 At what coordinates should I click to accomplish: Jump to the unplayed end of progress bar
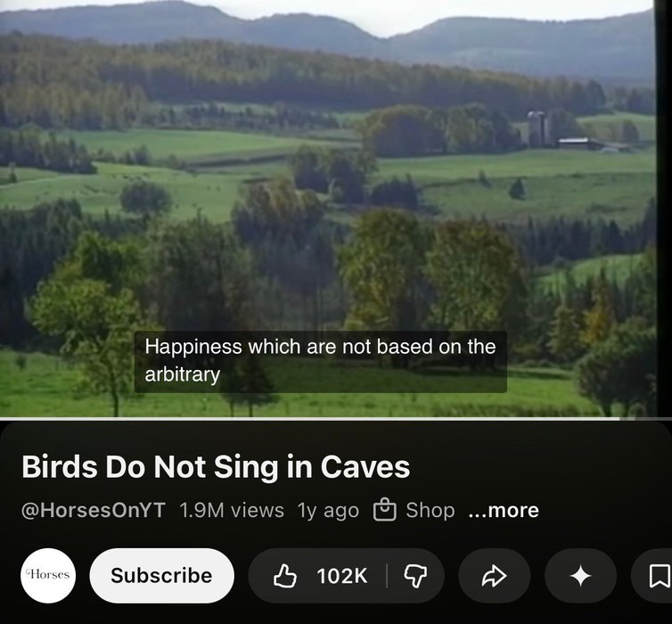pyautogui.click(x=645, y=418)
